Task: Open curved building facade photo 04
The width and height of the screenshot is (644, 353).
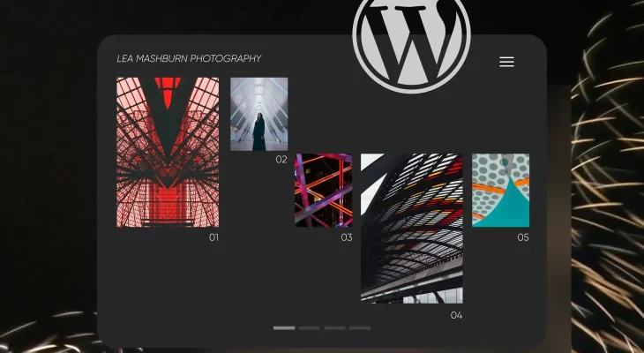Action: click(412, 229)
